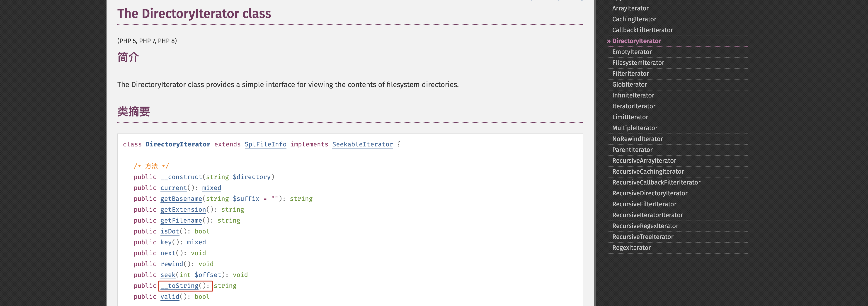Image resolution: width=868 pixels, height=306 pixels.
Task: Go to GlobIterator in the sidebar
Action: pos(629,85)
